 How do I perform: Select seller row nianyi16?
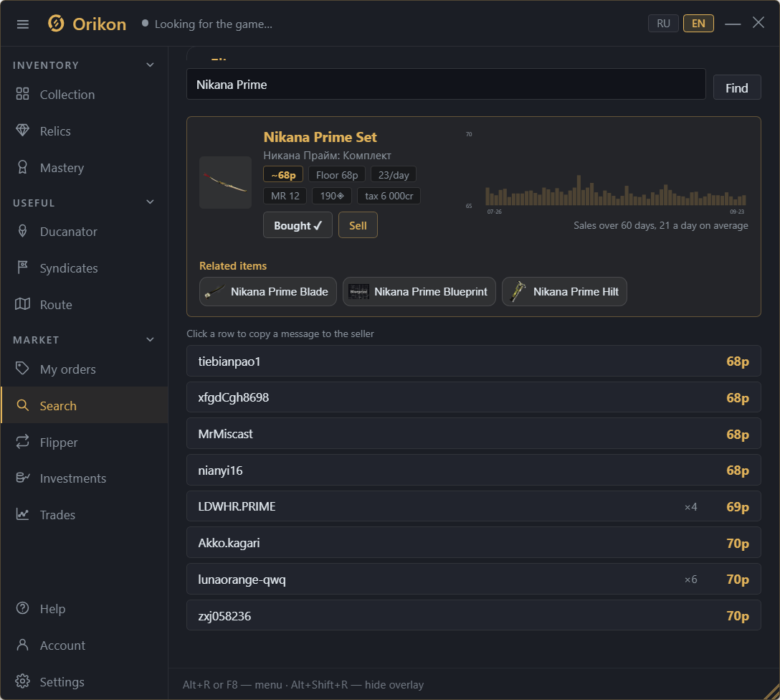[x=474, y=470]
